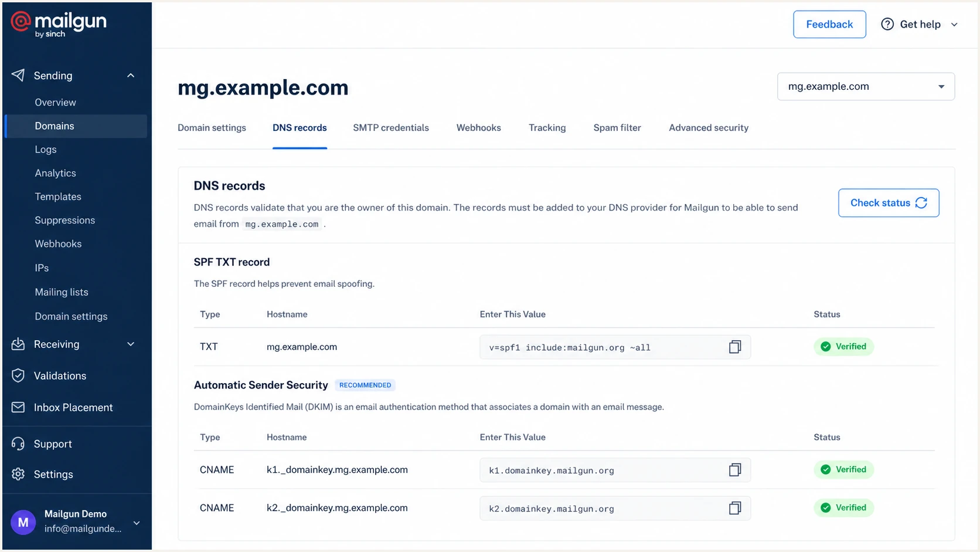Image resolution: width=980 pixels, height=552 pixels.
Task: Go to Analytics in the sidebar
Action: [x=55, y=173]
